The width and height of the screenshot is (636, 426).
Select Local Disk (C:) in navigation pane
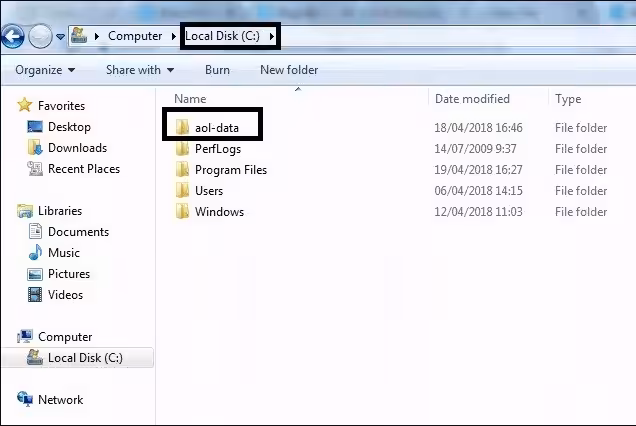(x=85, y=358)
